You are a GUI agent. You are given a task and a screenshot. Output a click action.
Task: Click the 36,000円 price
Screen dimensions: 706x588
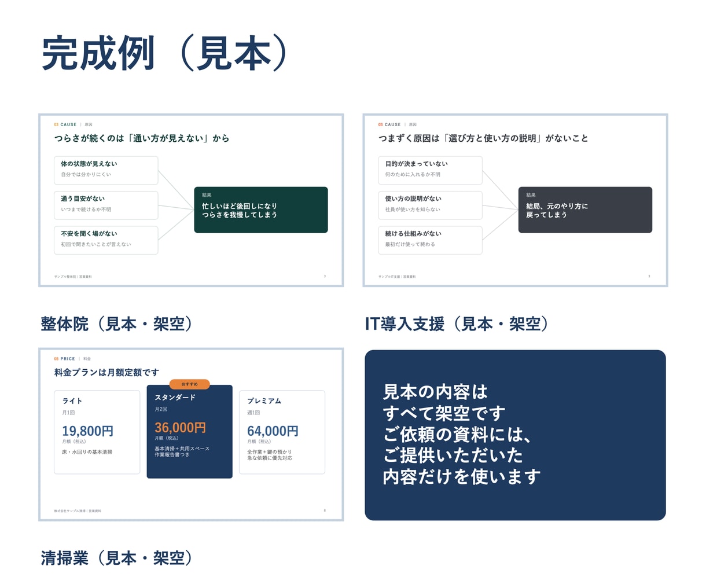[x=180, y=428]
